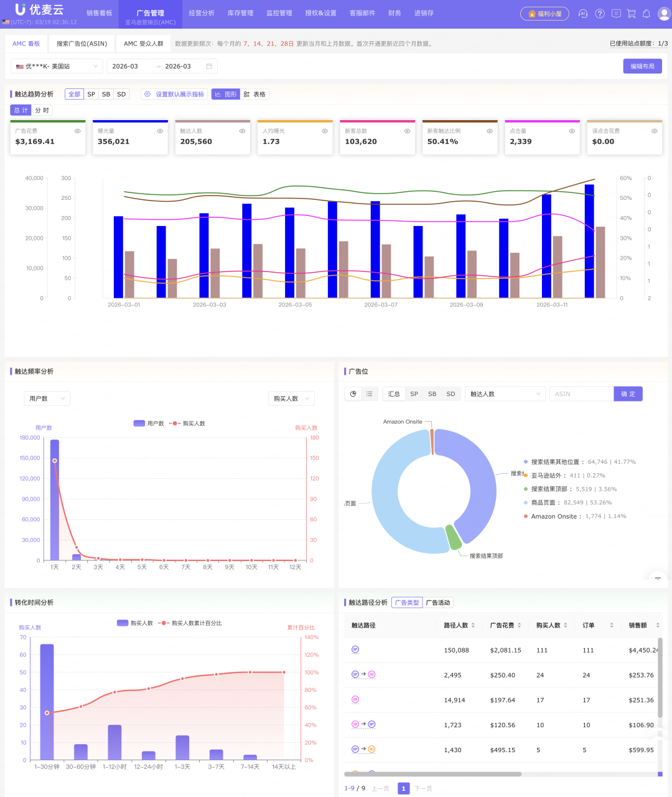The height and width of the screenshot is (797, 672).
Task: Switch to the 搜索广告位(ASIN) tab
Action: coord(82,44)
